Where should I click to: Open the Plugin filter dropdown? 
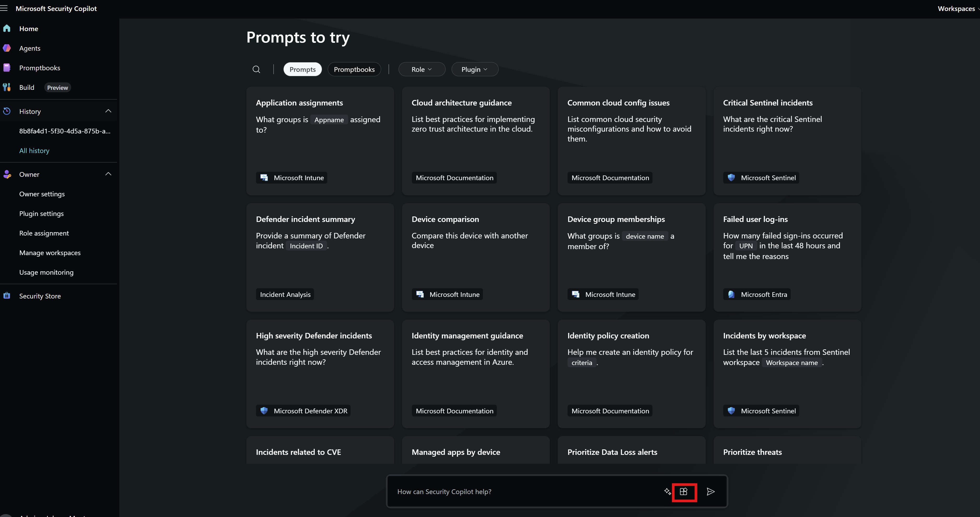pyautogui.click(x=475, y=69)
